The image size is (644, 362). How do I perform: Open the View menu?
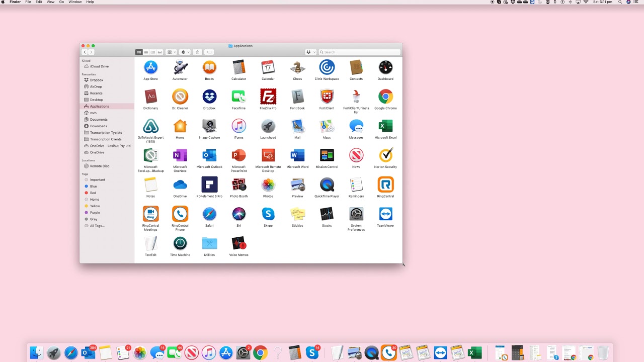50,2
